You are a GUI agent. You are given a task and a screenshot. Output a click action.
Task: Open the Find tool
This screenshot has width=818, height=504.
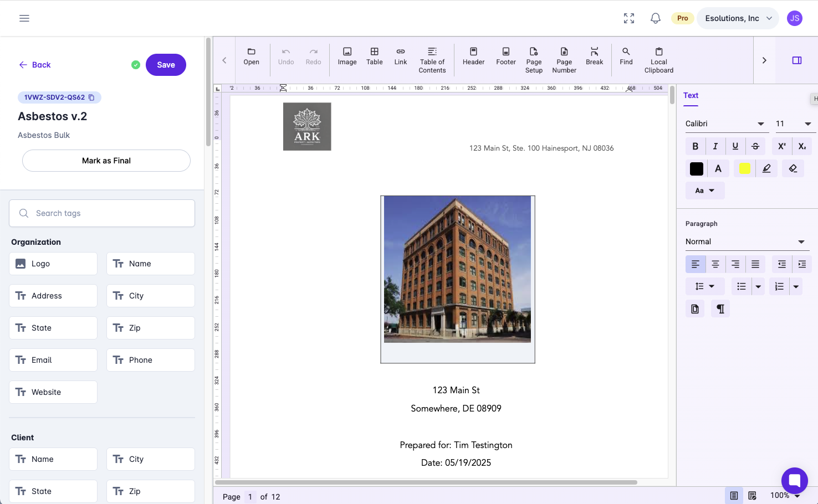(626, 56)
